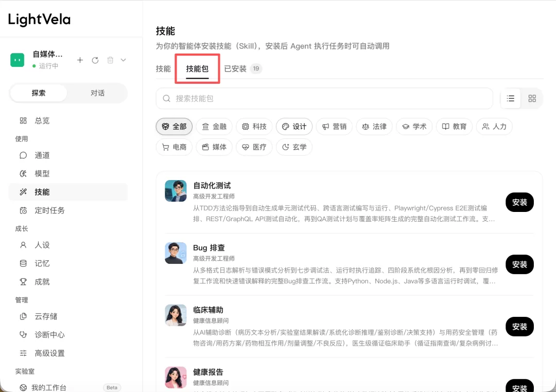Open 定时任务 in the sidebar

pos(68,210)
